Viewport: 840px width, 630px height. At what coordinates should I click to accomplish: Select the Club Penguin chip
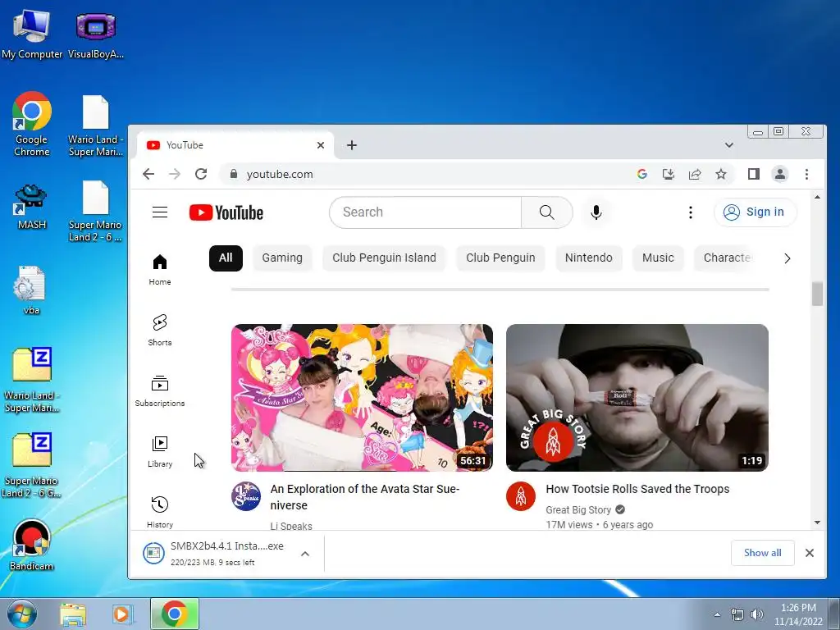(500, 258)
